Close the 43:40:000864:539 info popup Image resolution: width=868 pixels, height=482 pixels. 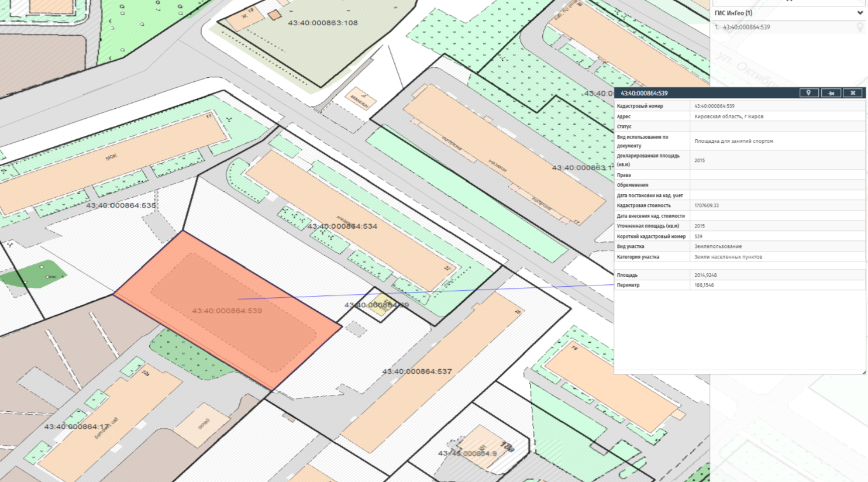tap(853, 93)
